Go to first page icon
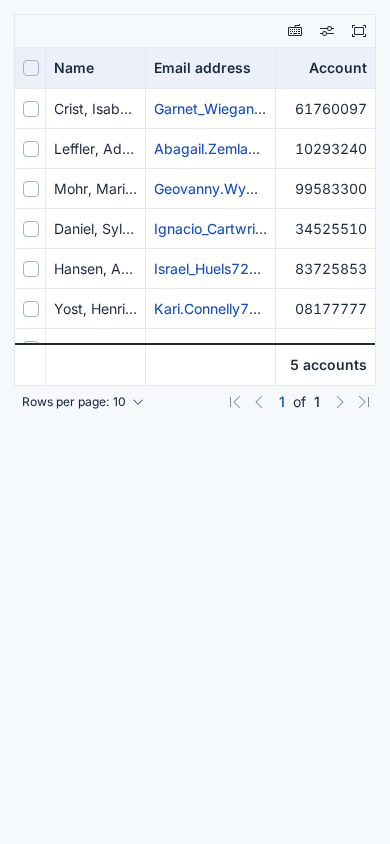This screenshot has height=844, width=390. pos(235,402)
